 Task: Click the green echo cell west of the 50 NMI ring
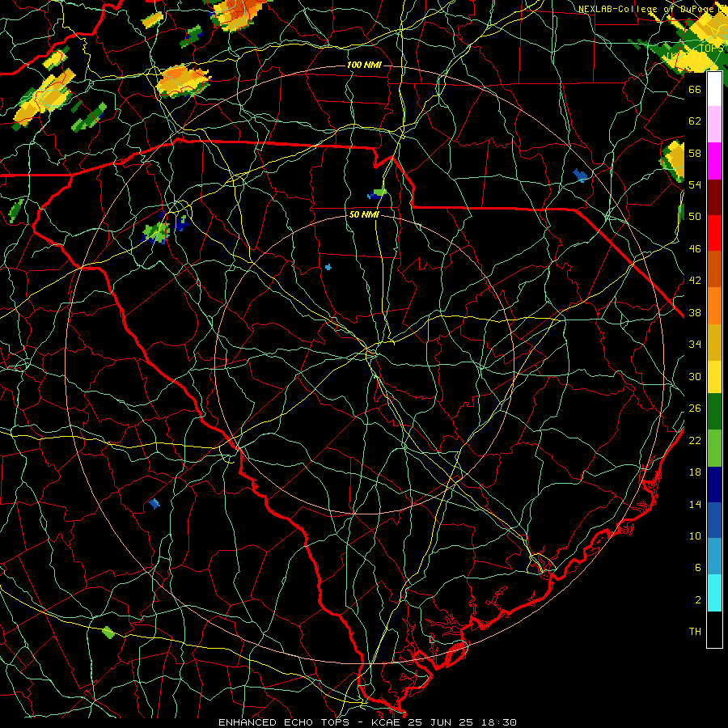(x=156, y=232)
